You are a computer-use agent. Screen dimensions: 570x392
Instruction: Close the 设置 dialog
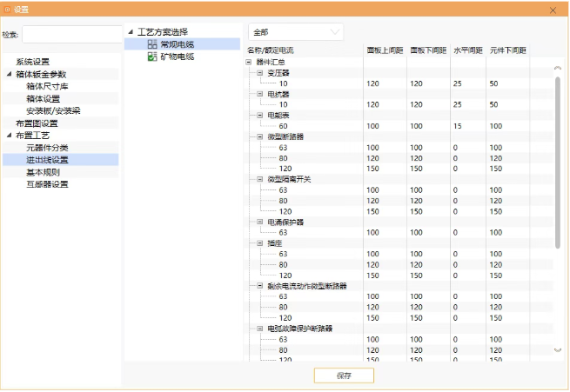tap(553, 10)
